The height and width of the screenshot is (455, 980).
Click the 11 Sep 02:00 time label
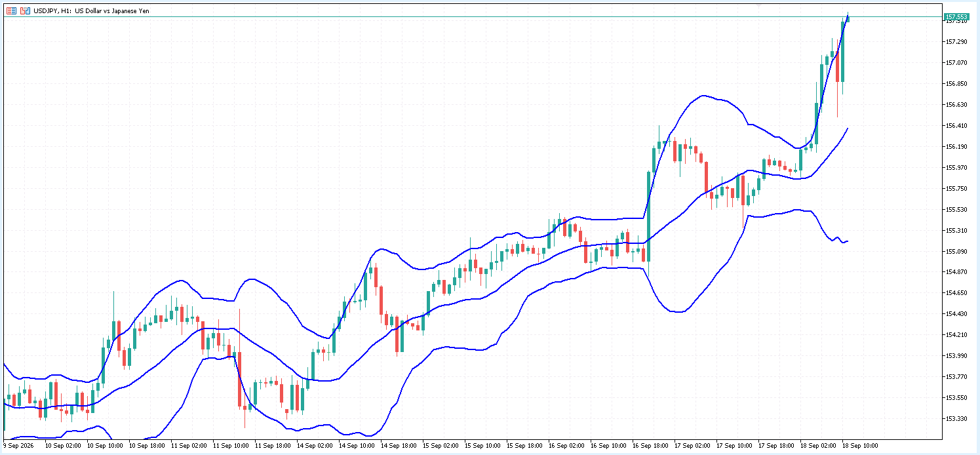pyautogui.click(x=188, y=445)
